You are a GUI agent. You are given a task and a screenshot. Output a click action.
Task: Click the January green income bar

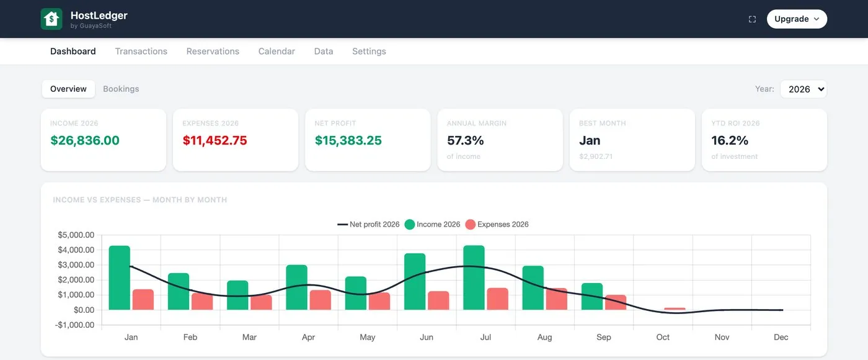click(x=120, y=277)
